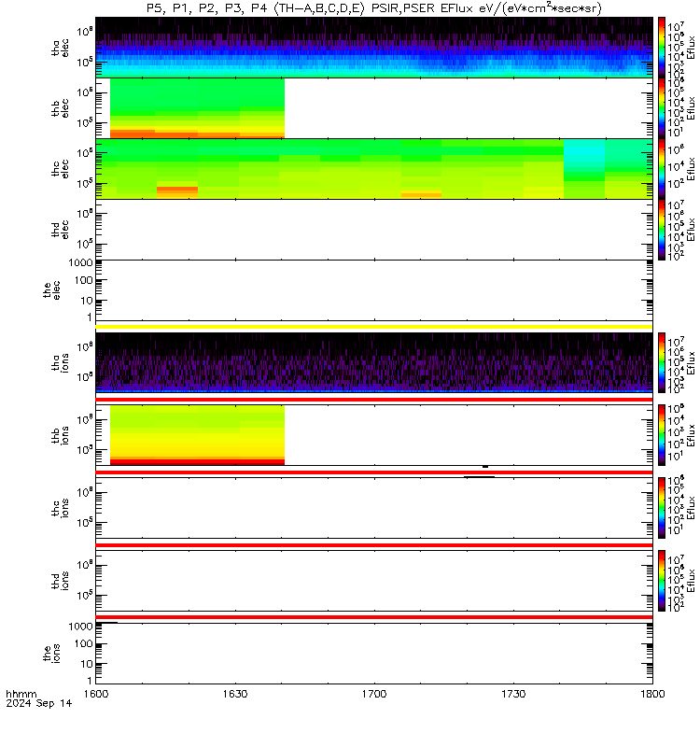Click the tha elec spectrogram data area
700x747 pixels.
374,48
